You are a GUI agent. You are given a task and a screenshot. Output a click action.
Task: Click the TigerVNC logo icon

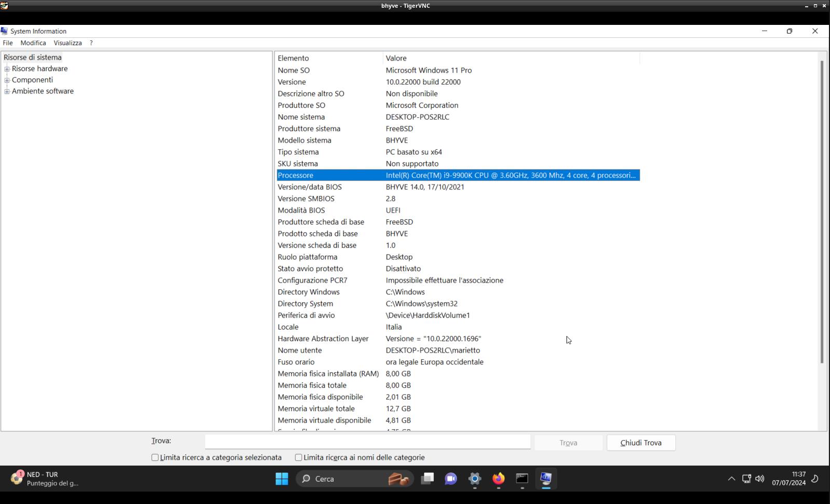tap(4, 6)
